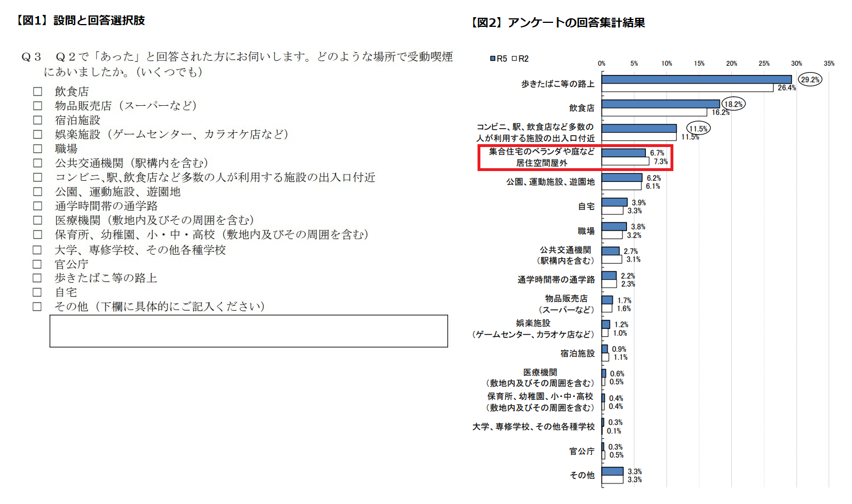This screenshot has width=852, height=504.
Task: Enable the 歩きたばこ等の路上 checkbox
Action: pyautogui.click(x=37, y=278)
